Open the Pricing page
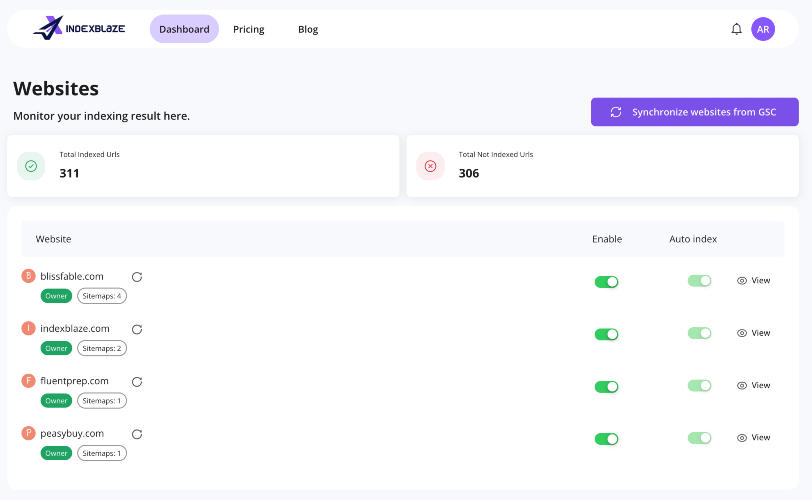812x500 pixels. coord(249,29)
